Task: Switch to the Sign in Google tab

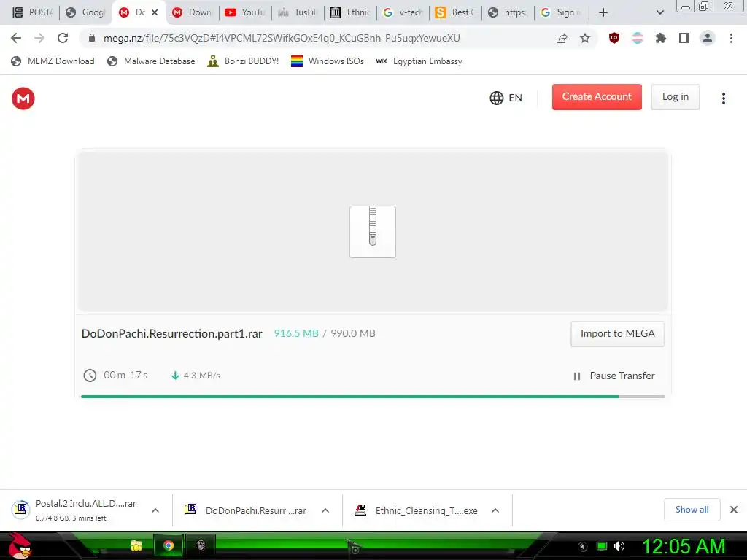Action: pyautogui.click(x=561, y=12)
